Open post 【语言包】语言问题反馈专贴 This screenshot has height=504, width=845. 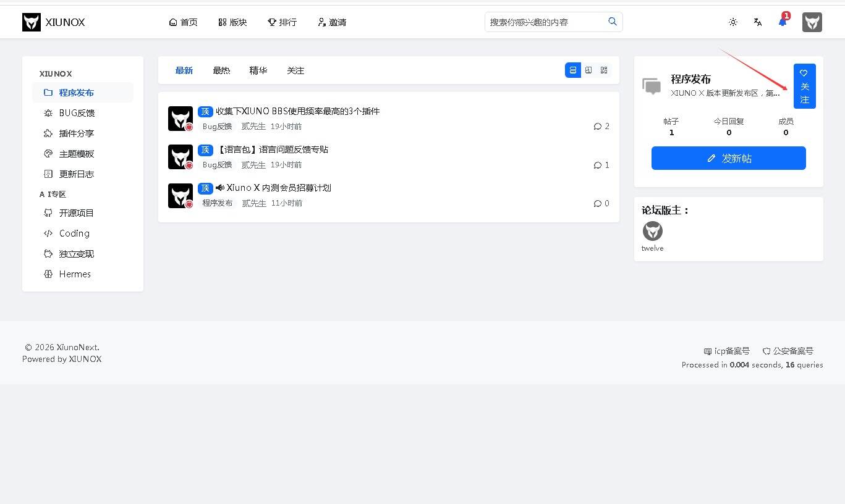click(273, 149)
